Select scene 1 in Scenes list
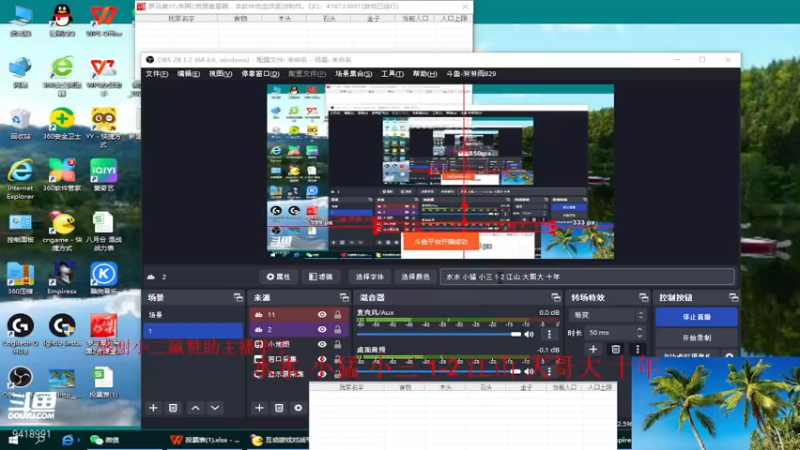The image size is (800, 450). coord(193,331)
